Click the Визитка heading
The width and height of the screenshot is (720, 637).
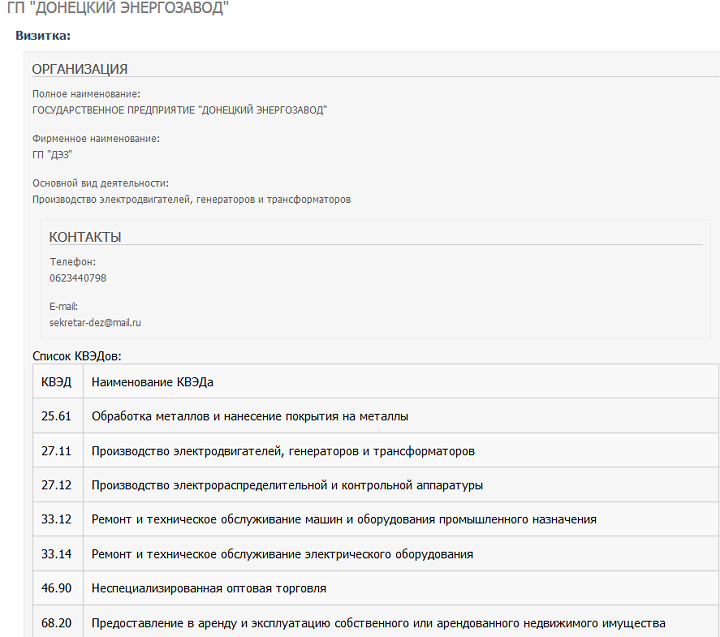pos(43,35)
